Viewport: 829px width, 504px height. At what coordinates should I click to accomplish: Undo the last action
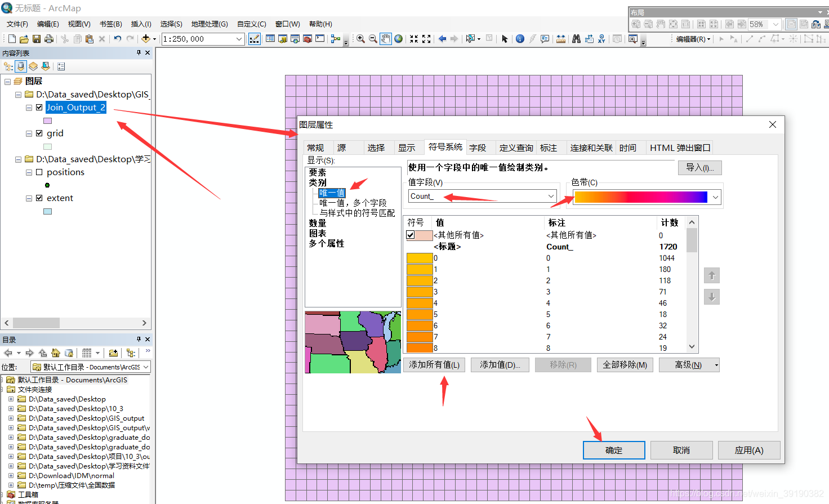[x=117, y=39]
